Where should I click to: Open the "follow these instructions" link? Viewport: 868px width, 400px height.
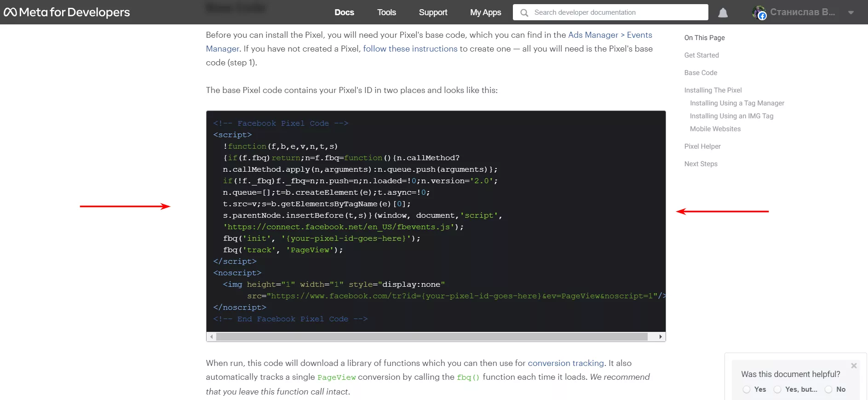click(x=410, y=49)
